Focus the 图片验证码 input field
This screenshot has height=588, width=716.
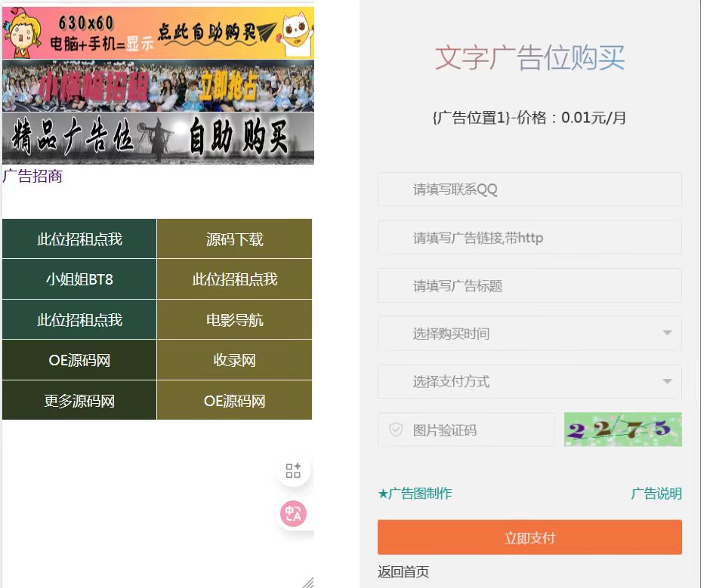(466, 429)
